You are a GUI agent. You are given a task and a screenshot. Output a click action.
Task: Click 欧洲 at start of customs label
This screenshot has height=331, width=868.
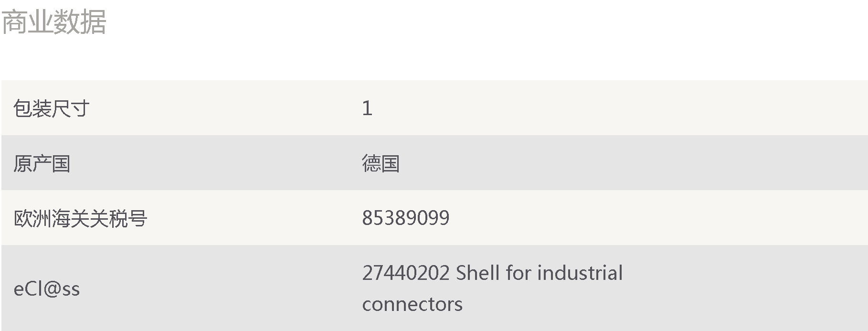pyautogui.click(x=32, y=218)
